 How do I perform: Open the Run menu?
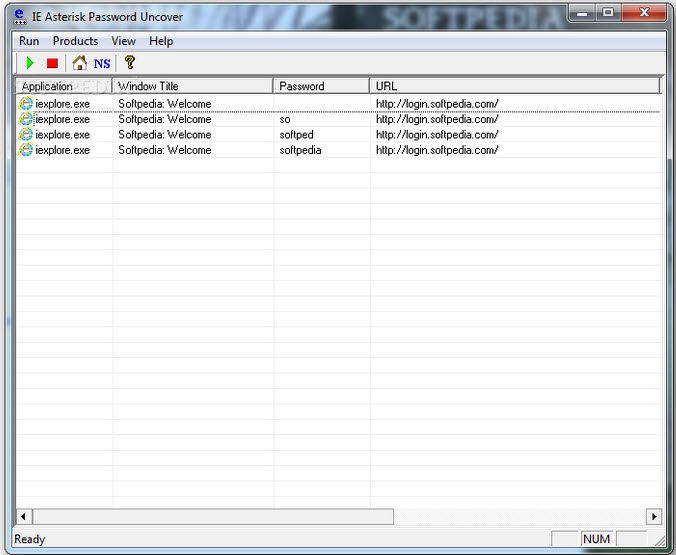29,41
